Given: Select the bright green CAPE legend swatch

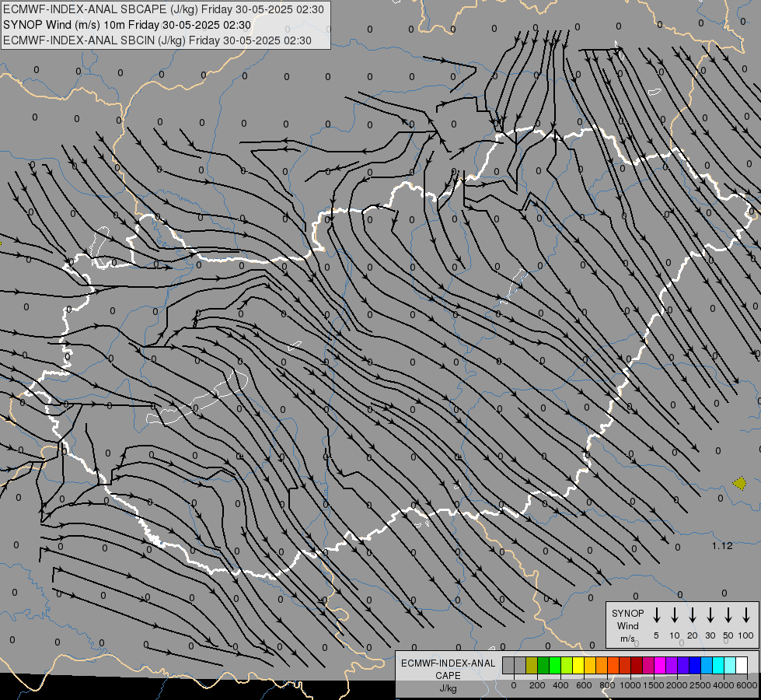Looking at the screenshot, I should click(555, 666).
